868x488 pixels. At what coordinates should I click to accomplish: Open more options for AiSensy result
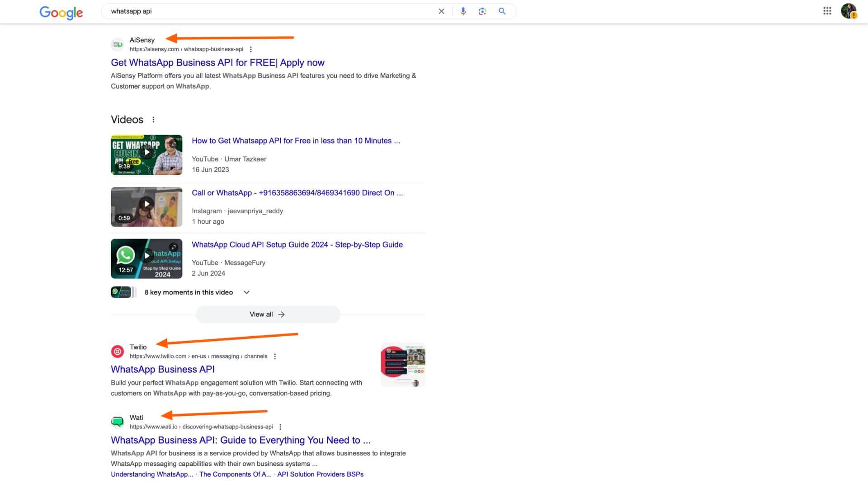pyautogui.click(x=251, y=49)
